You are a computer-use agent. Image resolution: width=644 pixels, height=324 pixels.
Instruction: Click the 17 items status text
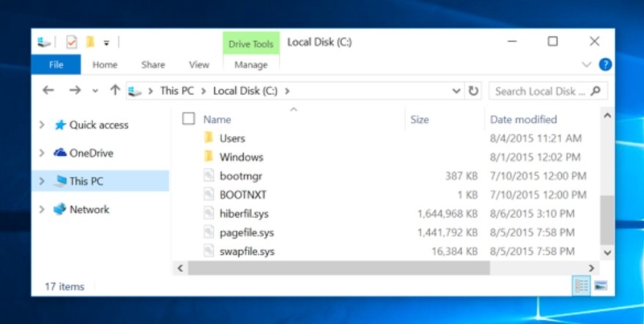coord(64,287)
